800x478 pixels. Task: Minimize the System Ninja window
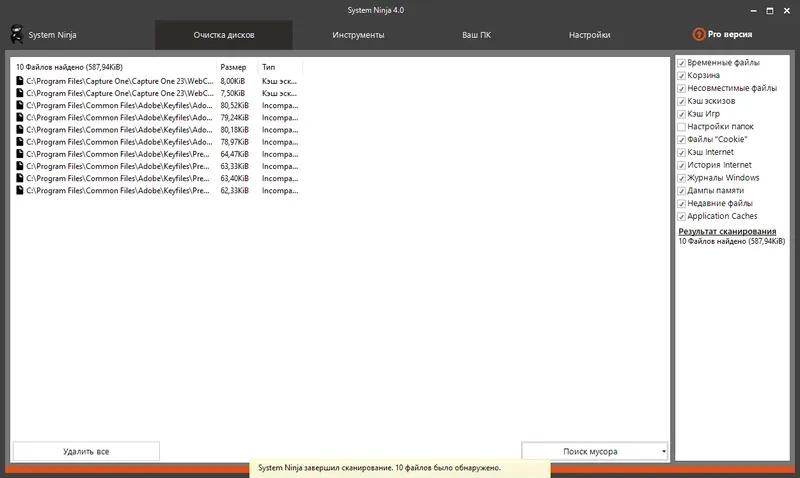(x=754, y=11)
